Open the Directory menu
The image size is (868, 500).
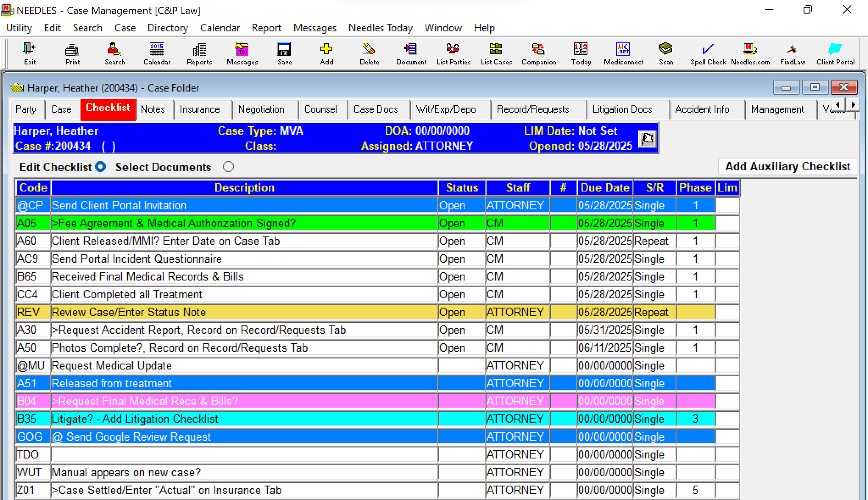(167, 28)
